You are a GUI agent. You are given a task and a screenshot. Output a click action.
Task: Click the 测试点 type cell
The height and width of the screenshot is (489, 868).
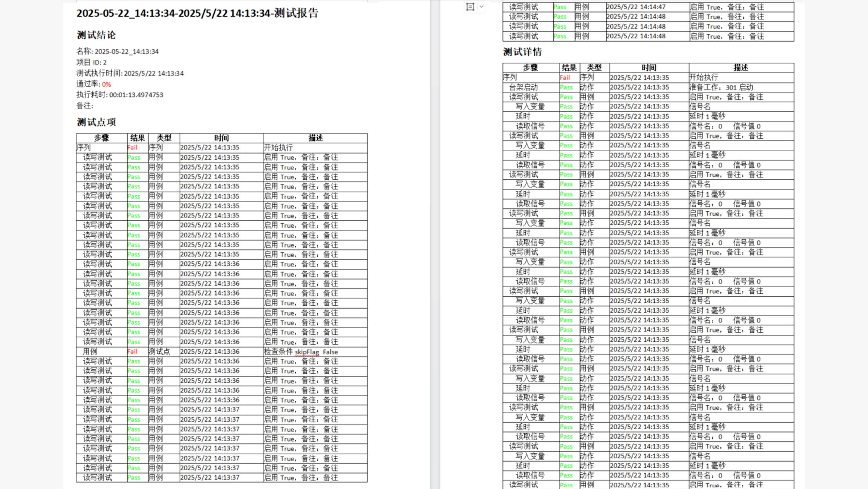[x=159, y=352]
